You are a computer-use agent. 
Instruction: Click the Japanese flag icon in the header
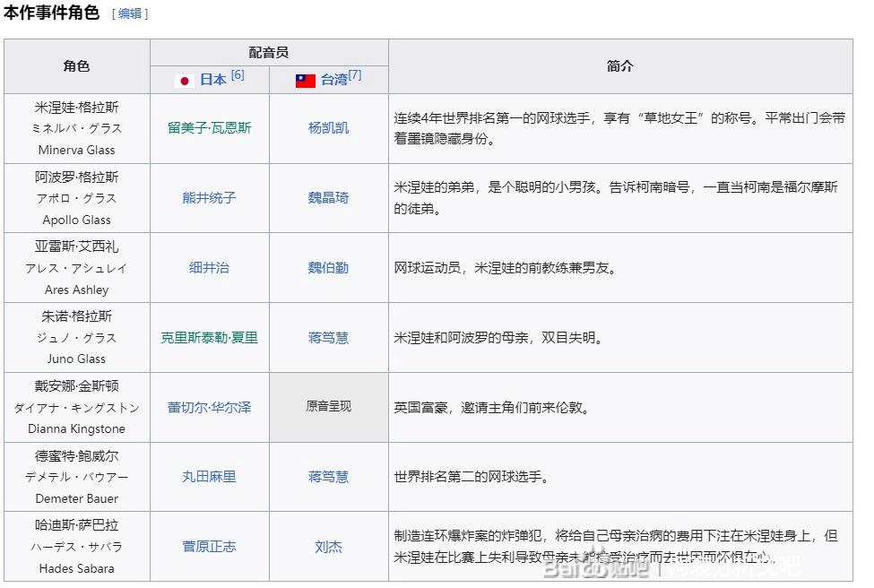tap(185, 81)
